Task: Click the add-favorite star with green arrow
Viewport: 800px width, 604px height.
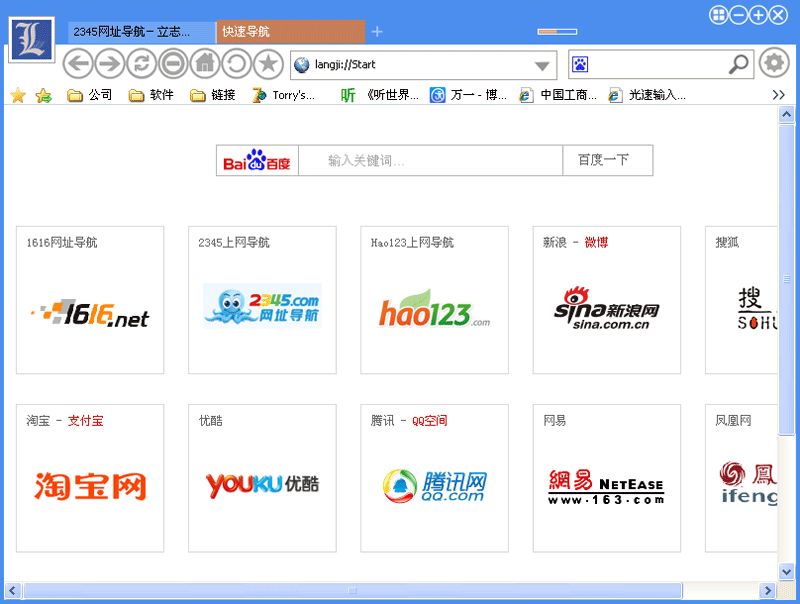Action: coord(44,95)
